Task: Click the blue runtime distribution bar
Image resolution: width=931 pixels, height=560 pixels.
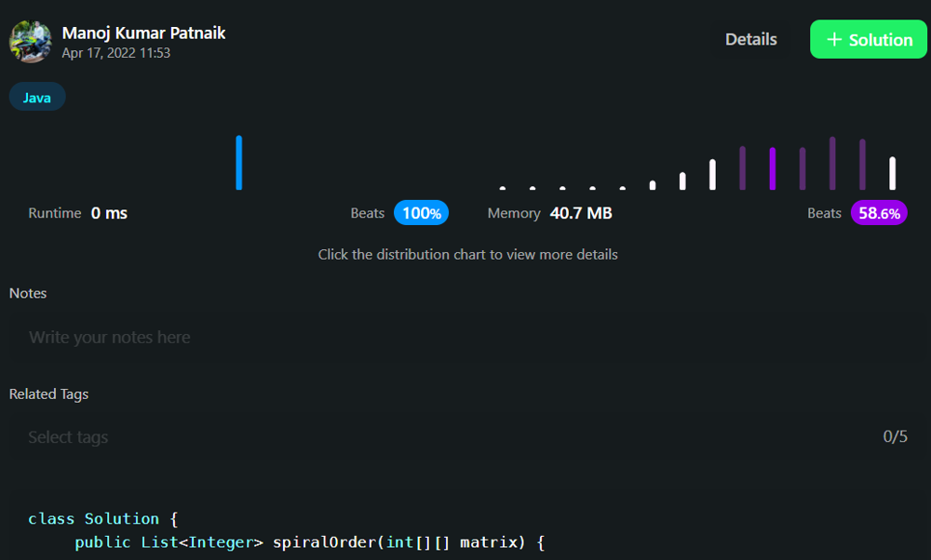Action: point(239,163)
